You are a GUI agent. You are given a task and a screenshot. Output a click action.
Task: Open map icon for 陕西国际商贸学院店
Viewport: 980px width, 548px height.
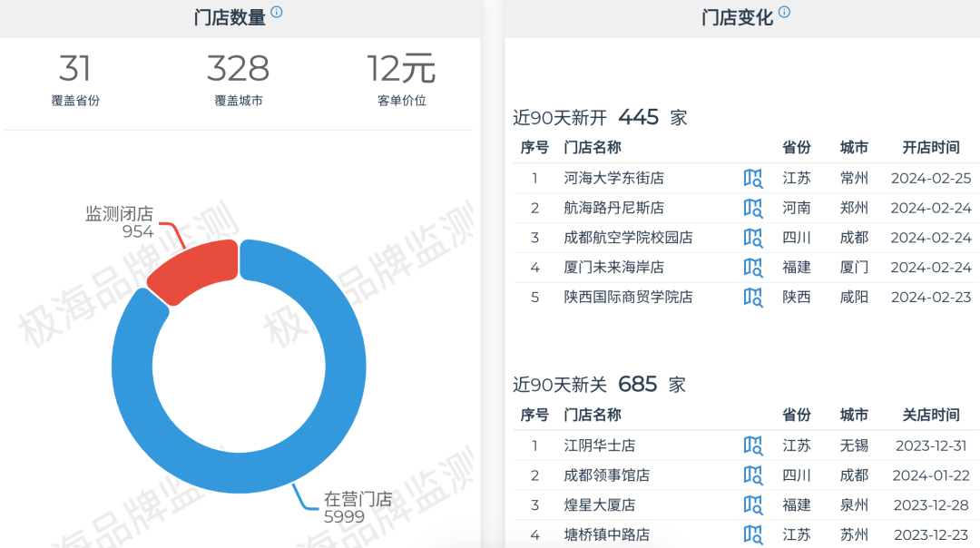click(753, 297)
